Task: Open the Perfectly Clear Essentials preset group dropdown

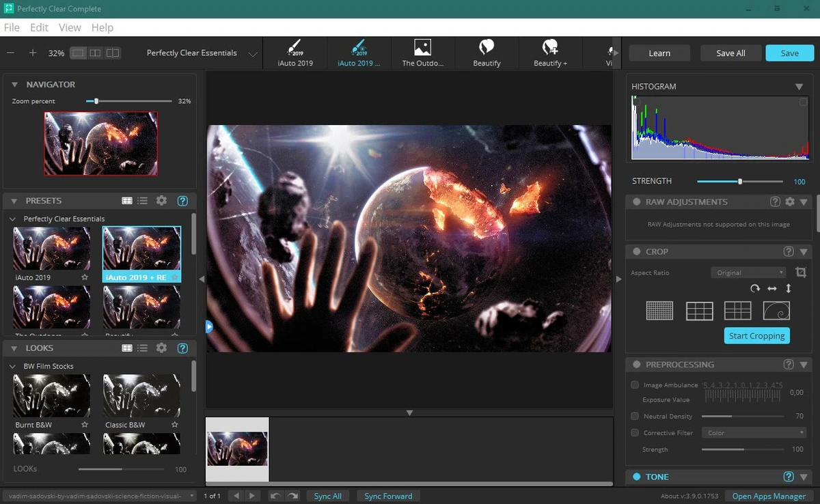Action: tap(202, 53)
